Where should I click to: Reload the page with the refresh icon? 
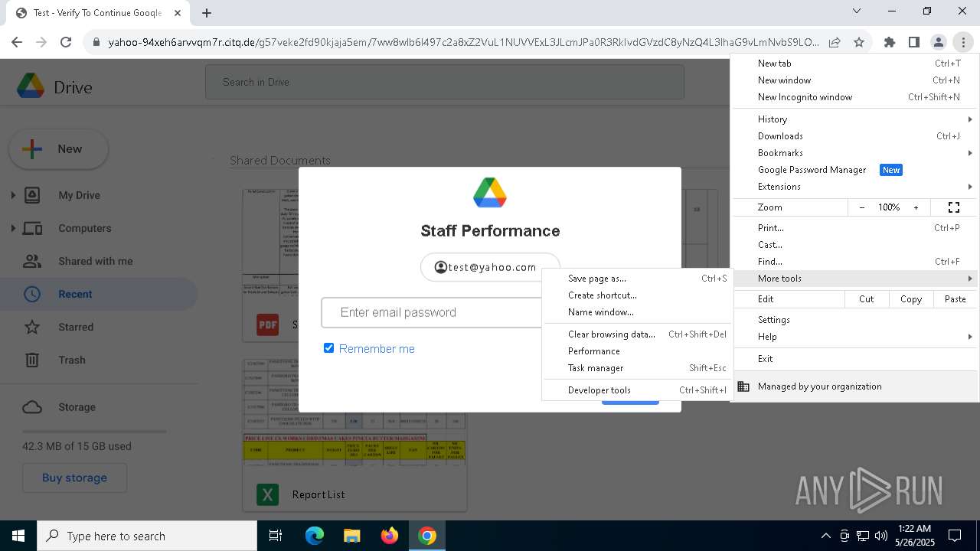[x=66, y=43]
